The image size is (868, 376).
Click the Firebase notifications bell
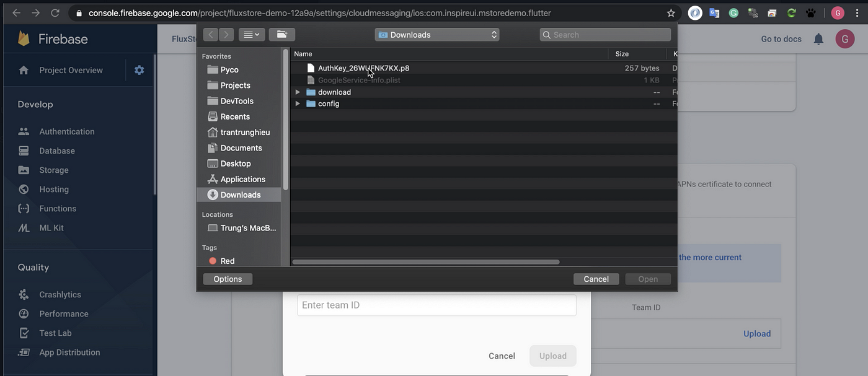pos(818,39)
